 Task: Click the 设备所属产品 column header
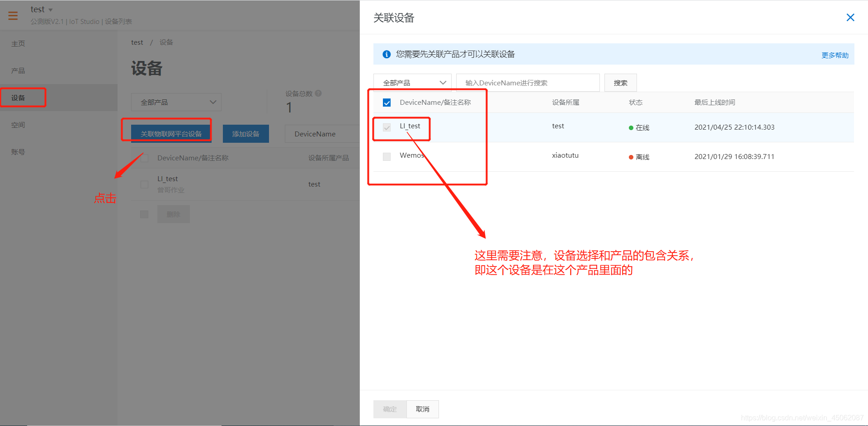pos(329,158)
